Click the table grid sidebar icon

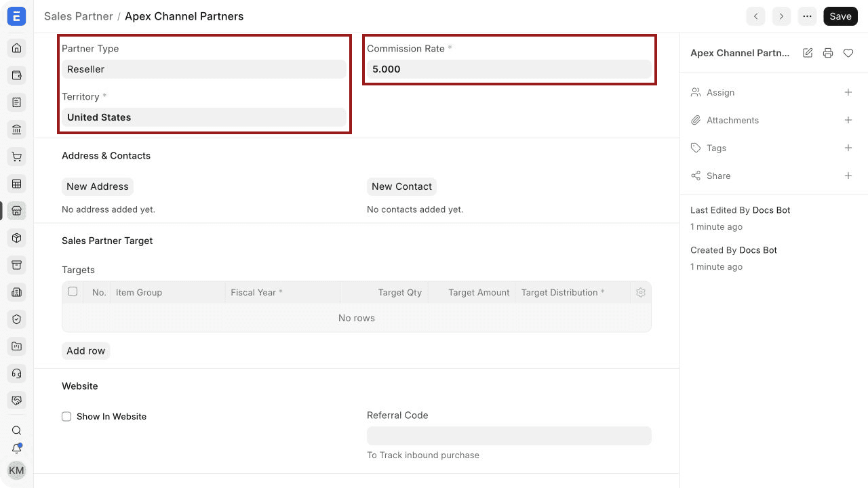click(17, 184)
